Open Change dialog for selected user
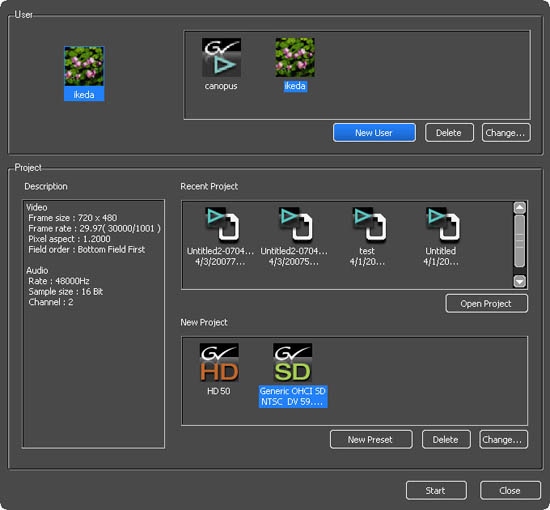The width and height of the screenshot is (550, 510). tap(506, 133)
